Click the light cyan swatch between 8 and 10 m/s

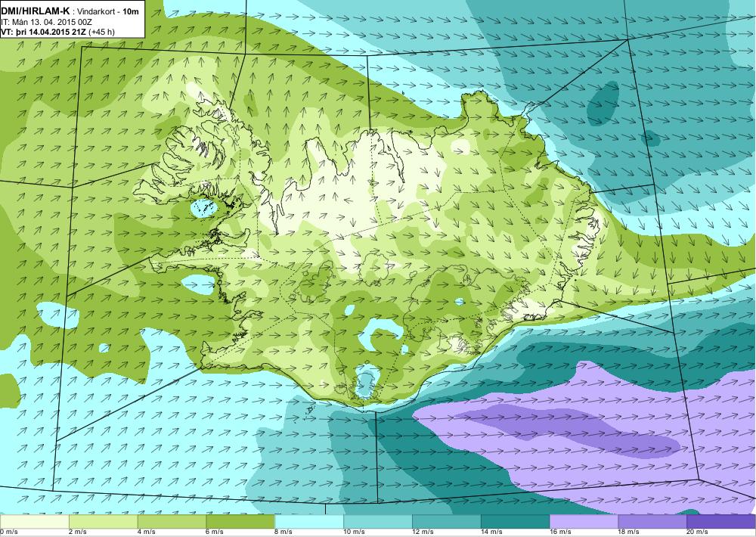tap(309, 522)
